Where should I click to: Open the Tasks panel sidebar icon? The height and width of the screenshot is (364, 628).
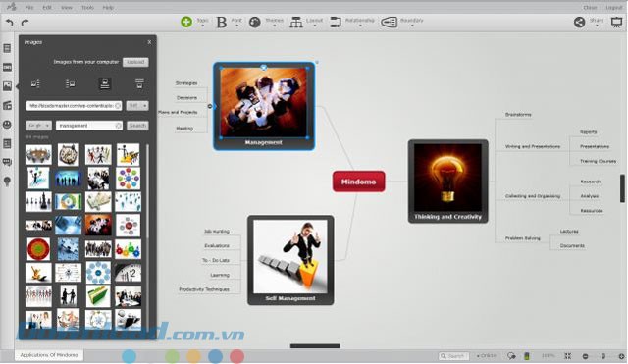coord(7,143)
